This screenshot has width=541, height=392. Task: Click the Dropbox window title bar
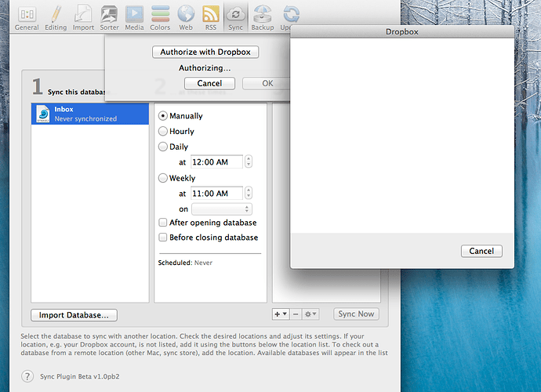(x=402, y=31)
